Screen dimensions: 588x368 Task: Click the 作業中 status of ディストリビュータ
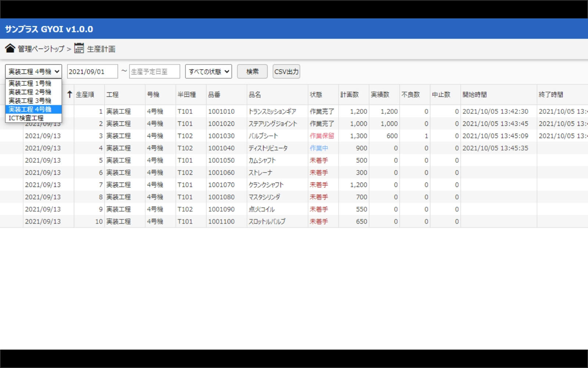click(319, 148)
